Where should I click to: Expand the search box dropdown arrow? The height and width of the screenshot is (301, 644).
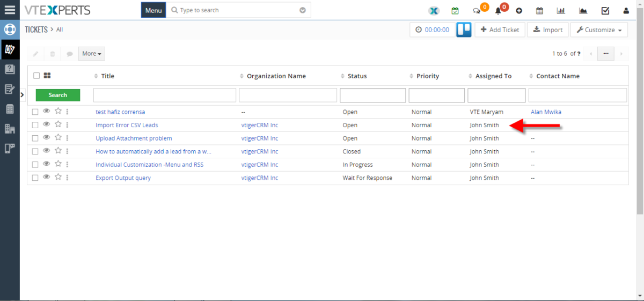click(x=303, y=10)
